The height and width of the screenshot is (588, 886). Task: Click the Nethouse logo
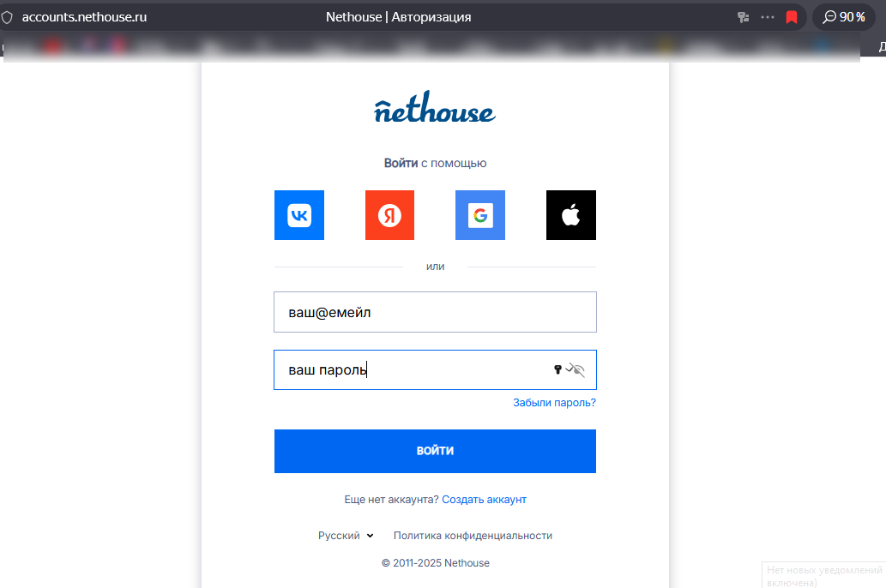pos(435,108)
